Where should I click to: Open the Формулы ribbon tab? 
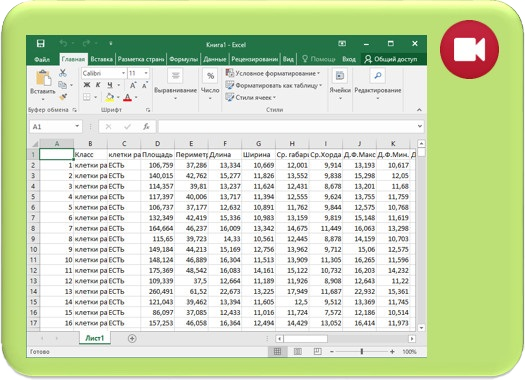183,59
